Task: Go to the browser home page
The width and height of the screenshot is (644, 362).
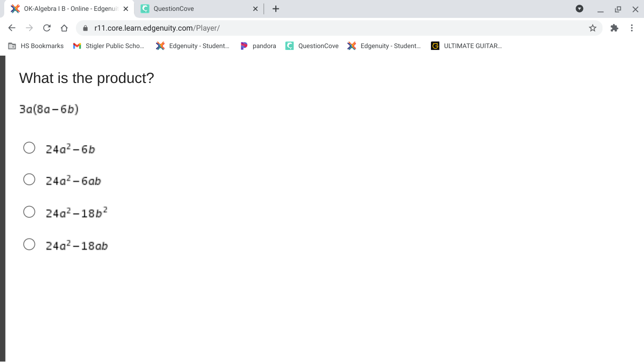Action: click(x=65, y=28)
